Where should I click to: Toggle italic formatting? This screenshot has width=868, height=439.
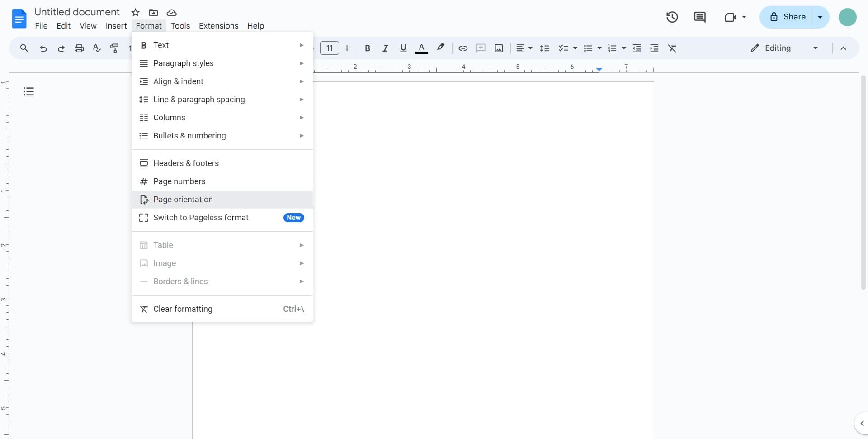(x=385, y=48)
